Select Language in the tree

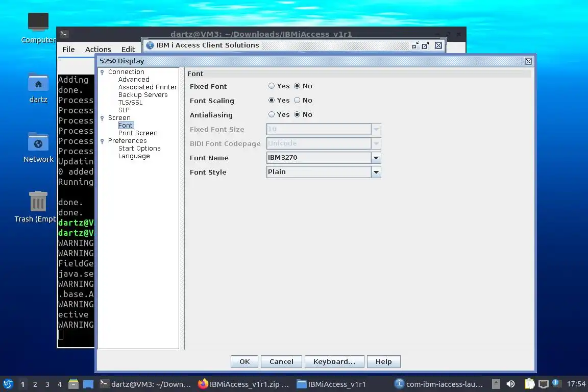[x=134, y=156]
